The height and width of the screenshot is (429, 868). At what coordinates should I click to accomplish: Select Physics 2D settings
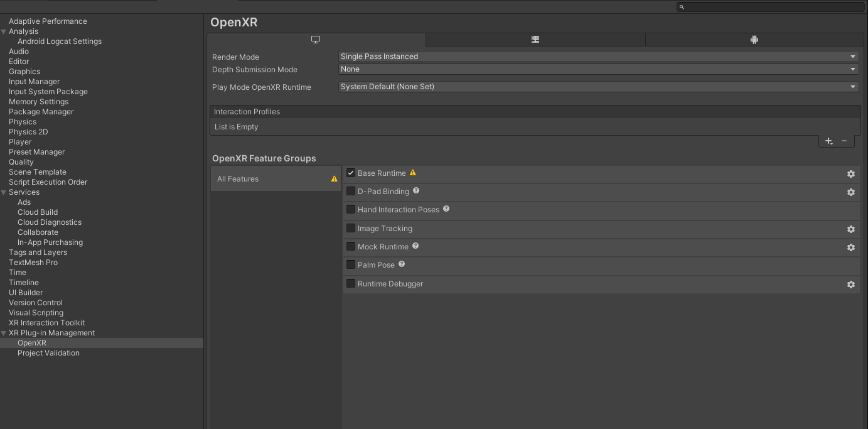pyautogui.click(x=28, y=132)
